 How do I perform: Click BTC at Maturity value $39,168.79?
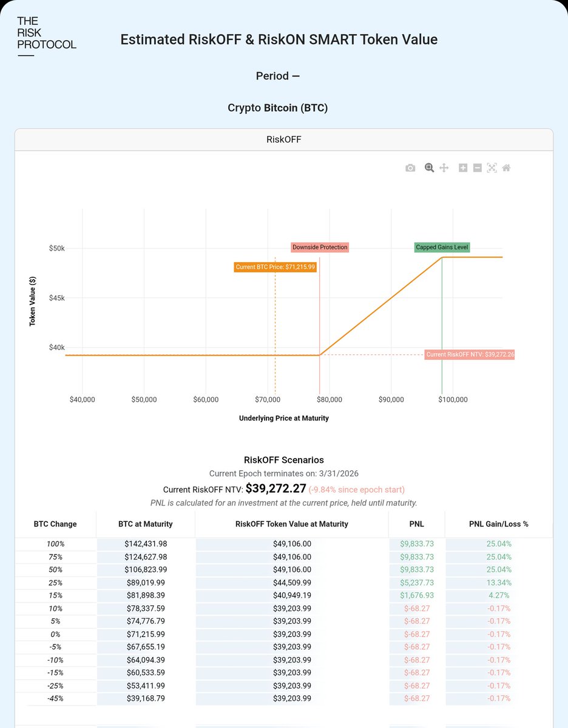(146, 698)
